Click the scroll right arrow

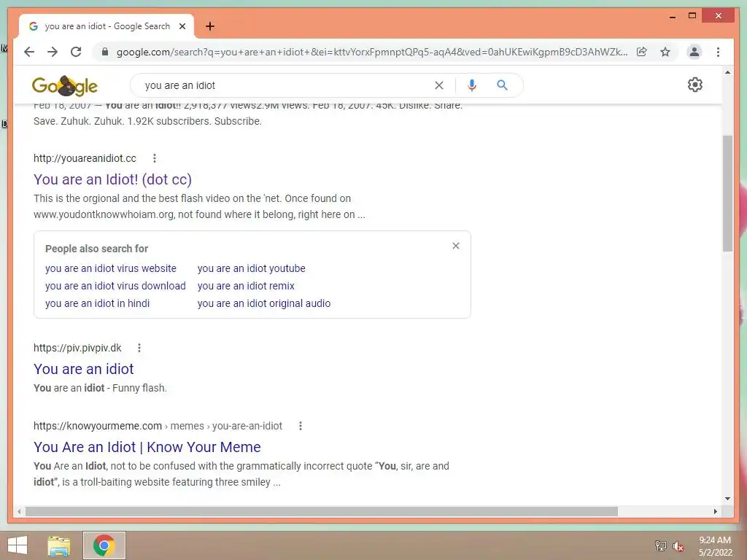pyautogui.click(x=715, y=511)
